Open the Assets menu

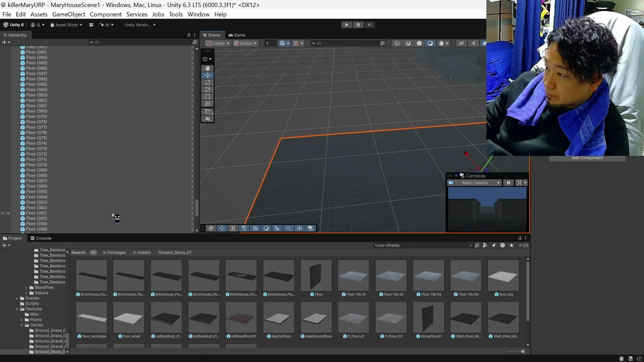point(39,14)
